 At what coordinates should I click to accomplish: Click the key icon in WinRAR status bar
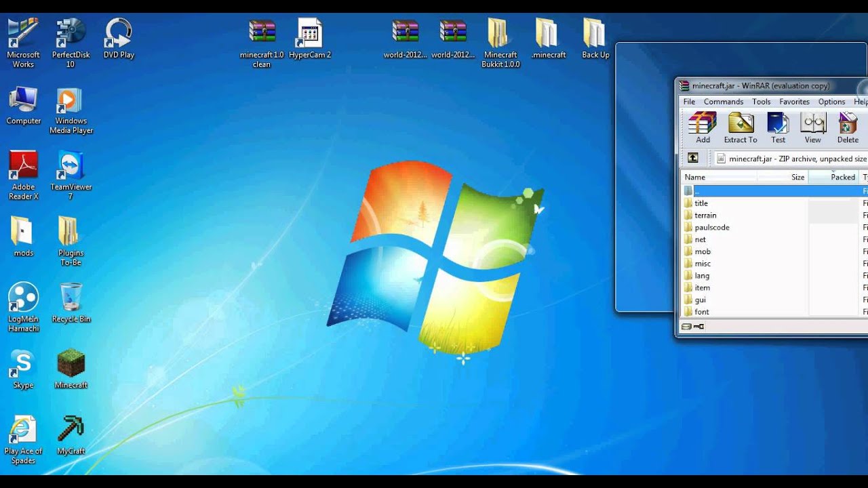tap(698, 327)
